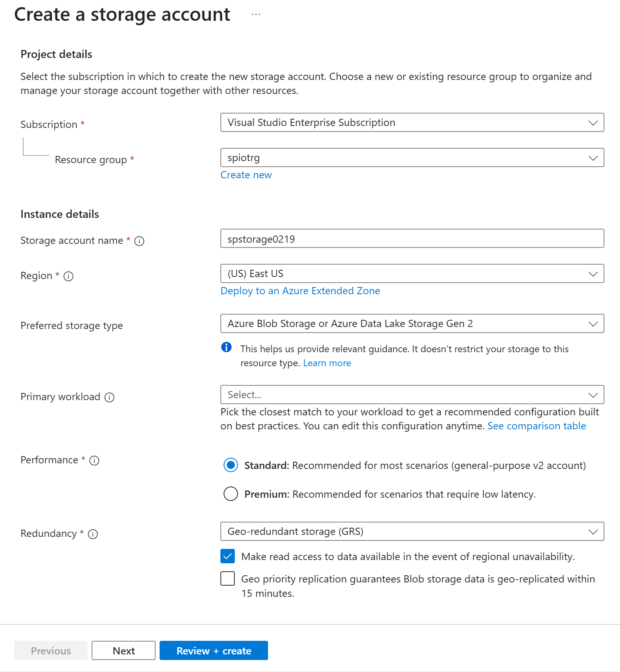
Task: Click the Create new resource group link
Action: (x=246, y=175)
